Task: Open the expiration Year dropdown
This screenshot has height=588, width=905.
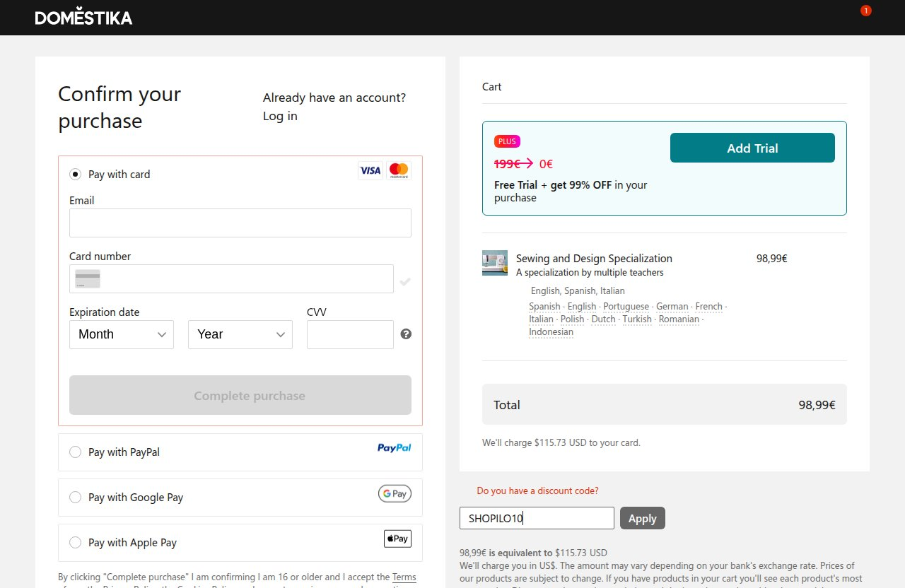Action: 240,334
